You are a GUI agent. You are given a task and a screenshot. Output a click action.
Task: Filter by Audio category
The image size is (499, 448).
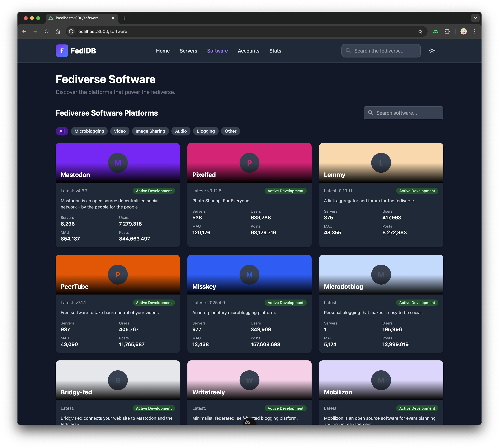pyautogui.click(x=181, y=131)
